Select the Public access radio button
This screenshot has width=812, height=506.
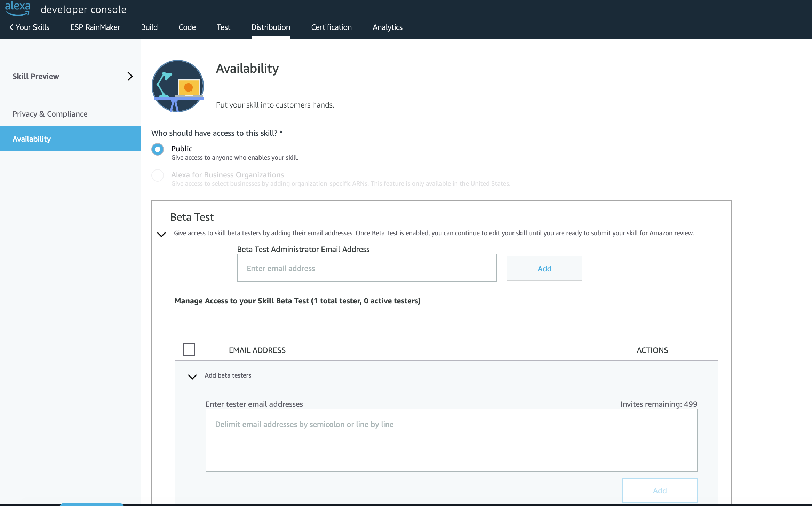(158, 149)
